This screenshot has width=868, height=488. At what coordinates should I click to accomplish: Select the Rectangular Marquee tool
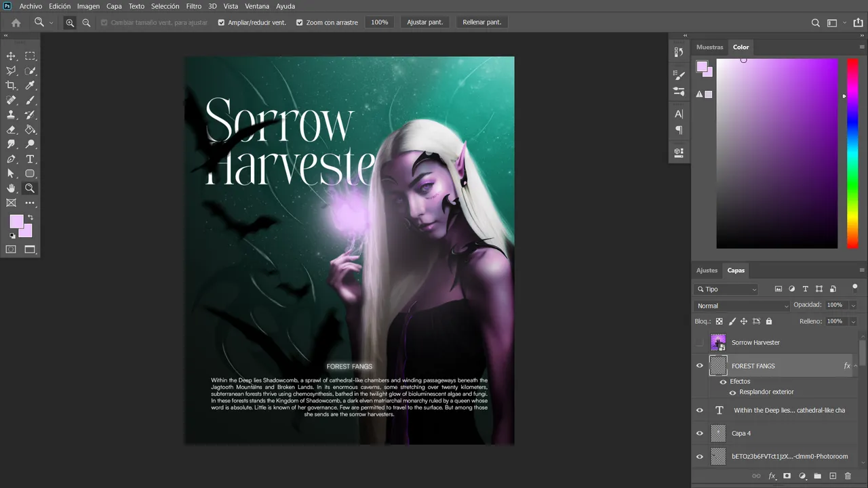tap(30, 56)
